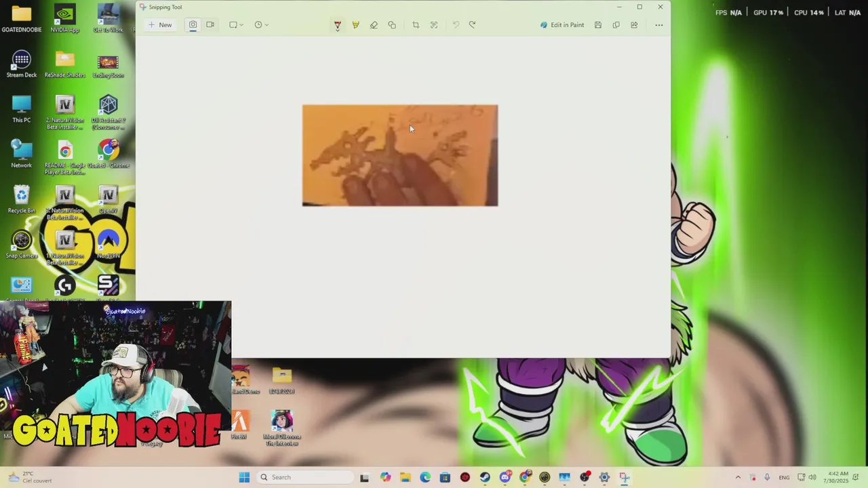Screen dimensions: 868x488
Task: Share the snip
Action: [x=634, y=25]
